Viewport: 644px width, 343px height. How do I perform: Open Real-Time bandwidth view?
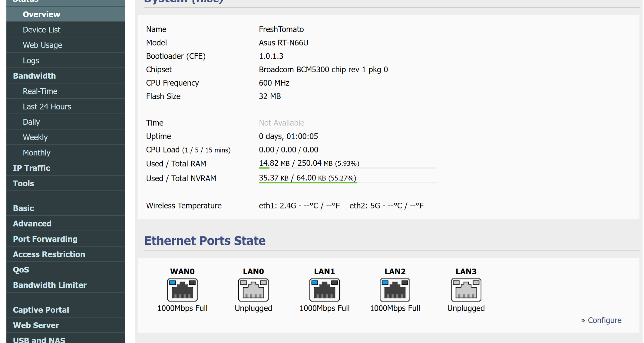(40, 91)
